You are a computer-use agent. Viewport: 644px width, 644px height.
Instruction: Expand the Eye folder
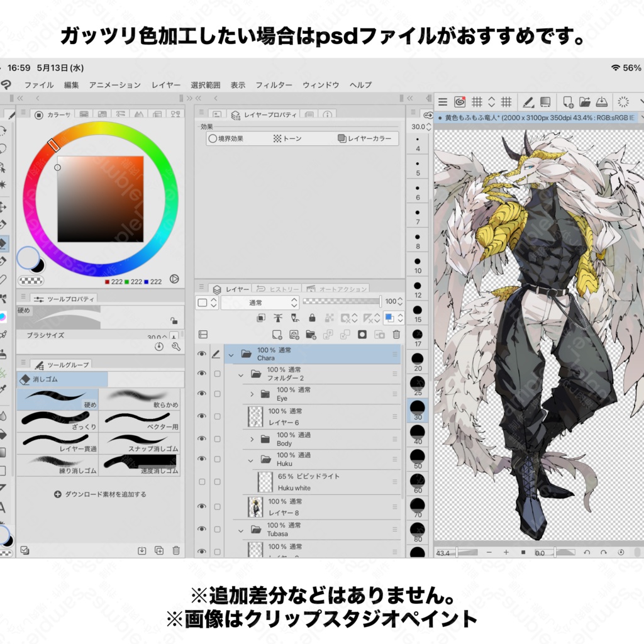point(252,394)
